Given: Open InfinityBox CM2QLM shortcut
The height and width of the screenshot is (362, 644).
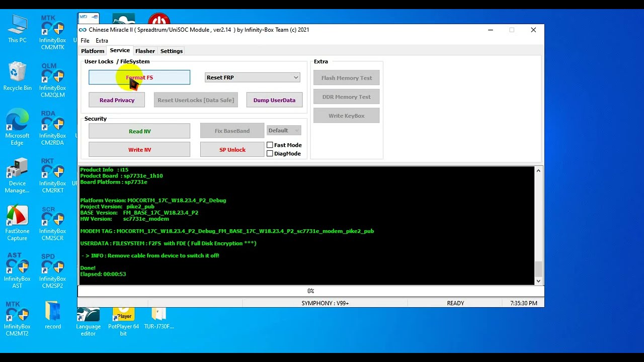Looking at the screenshot, I should pos(53,80).
